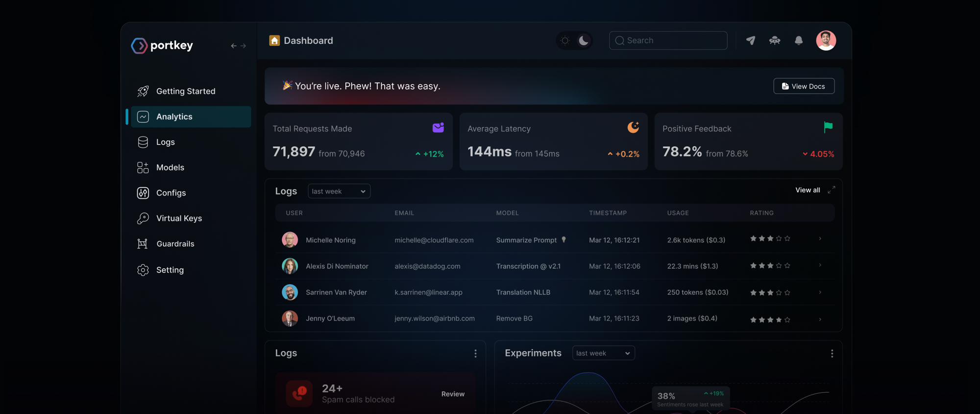Click the pin icon beside Summarize Prompt
980x414 pixels.
click(x=563, y=240)
